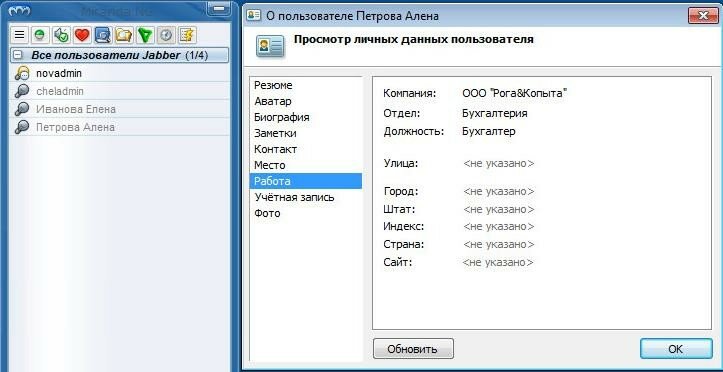Click the Miranda bat logo in title bar
This screenshot has height=372, width=723.
19,12
